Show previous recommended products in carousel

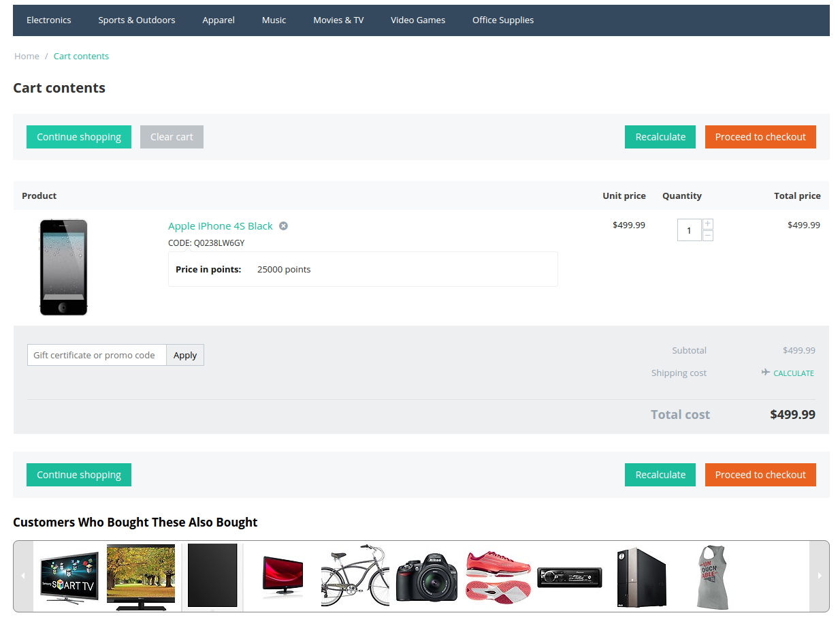[23, 576]
